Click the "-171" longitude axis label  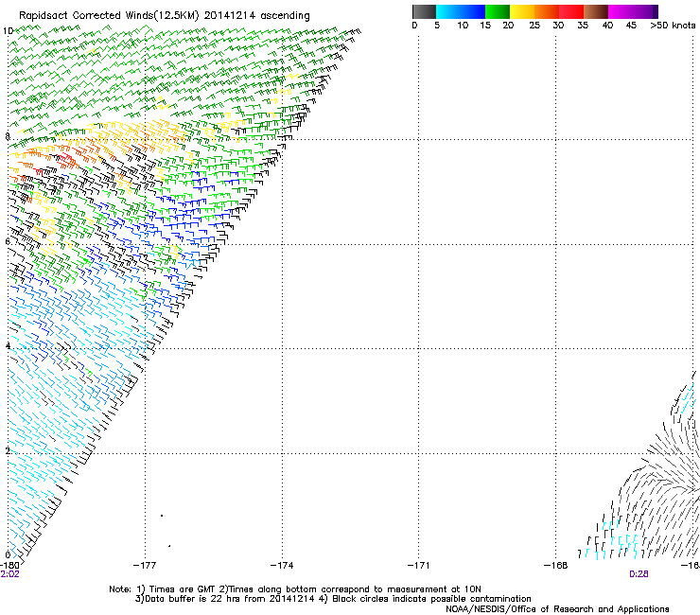[x=419, y=566]
